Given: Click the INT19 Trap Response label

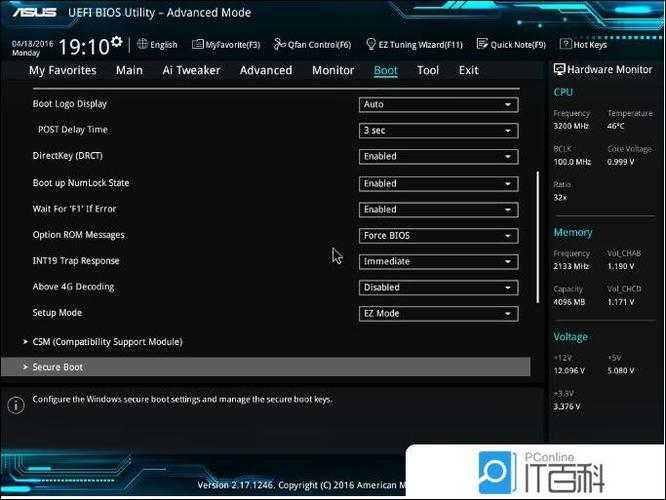Looking at the screenshot, I should pyautogui.click(x=76, y=261).
